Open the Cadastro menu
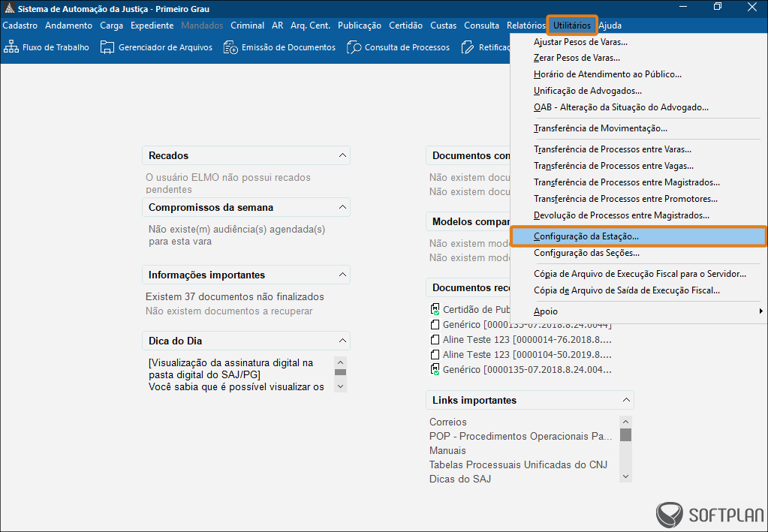 [x=20, y=26]
